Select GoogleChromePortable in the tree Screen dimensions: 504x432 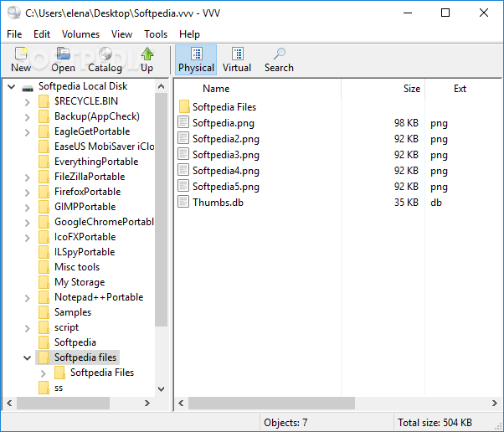(x=104, y=222)
